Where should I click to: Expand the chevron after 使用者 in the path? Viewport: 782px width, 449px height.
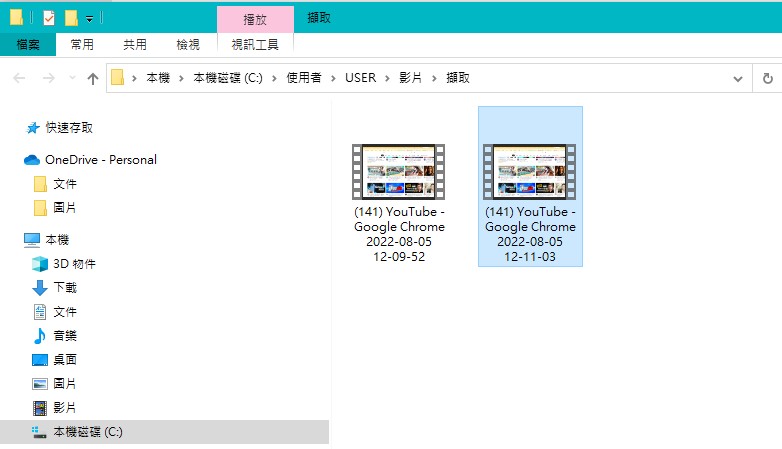coord(333,78)
